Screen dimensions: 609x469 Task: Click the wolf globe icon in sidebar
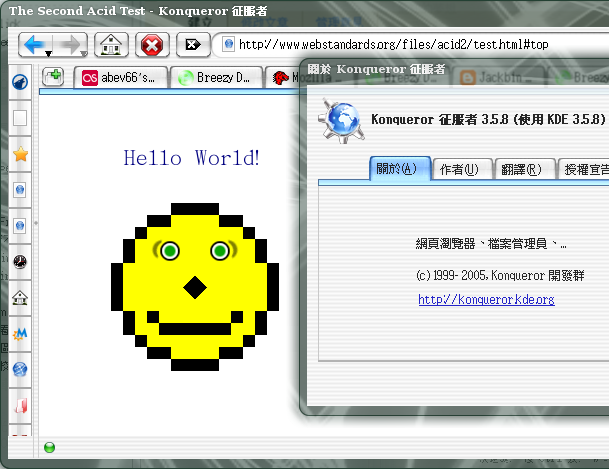[x=20, y=82]
